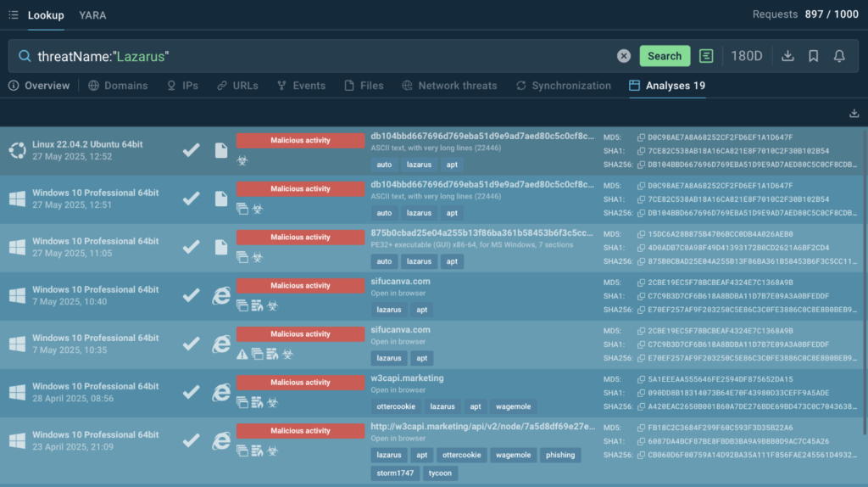
Task: Click Malicious activity badge on Ubuntu row
Action: coord(301,140)
